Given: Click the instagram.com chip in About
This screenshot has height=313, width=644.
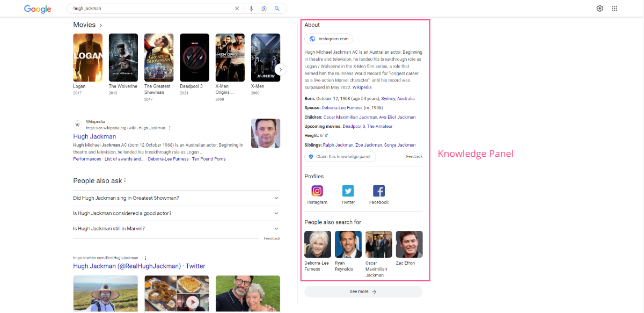Looking at the screenshot, I should point(328,39).
